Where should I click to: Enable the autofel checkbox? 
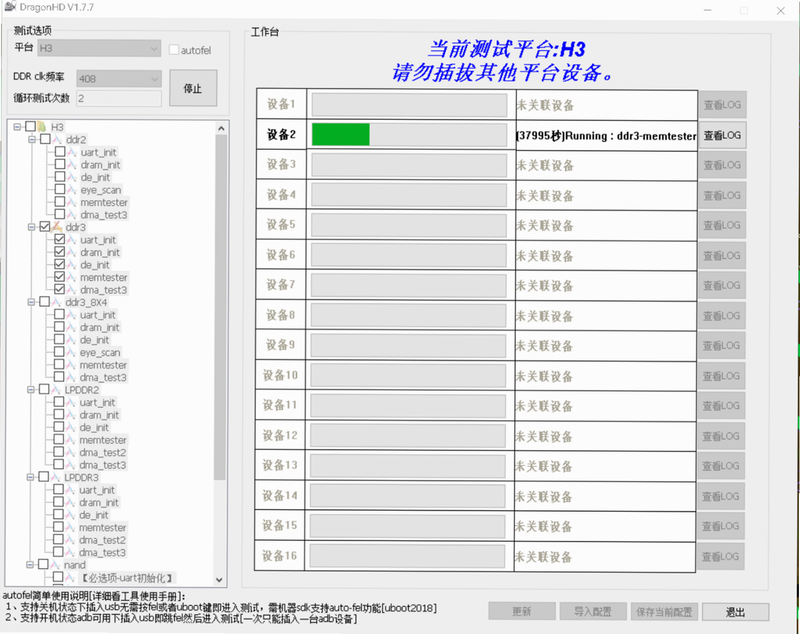click(174, 49)
